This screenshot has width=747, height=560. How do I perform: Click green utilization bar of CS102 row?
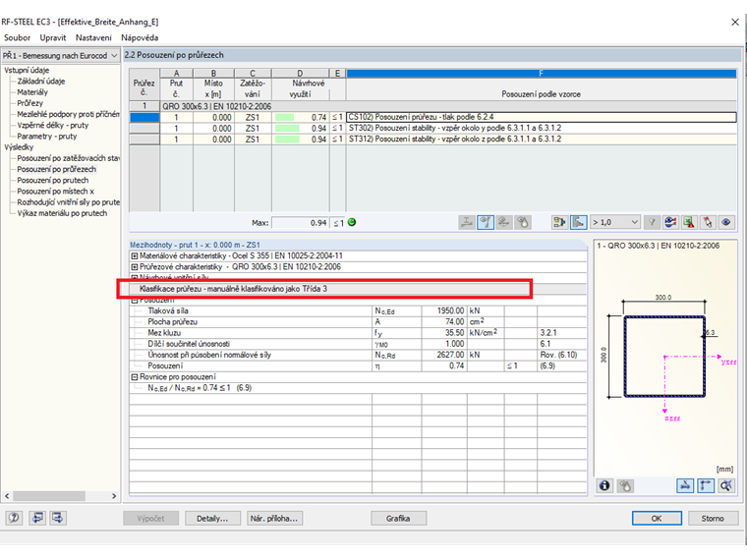pos(285,117)
